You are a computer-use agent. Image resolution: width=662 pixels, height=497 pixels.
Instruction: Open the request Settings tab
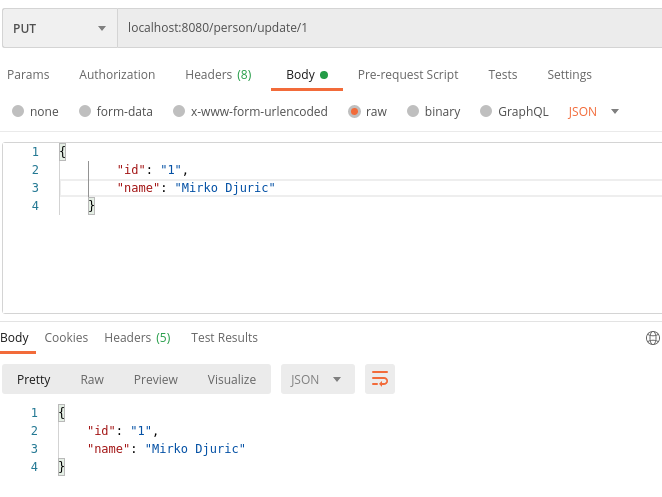point(569,75)
